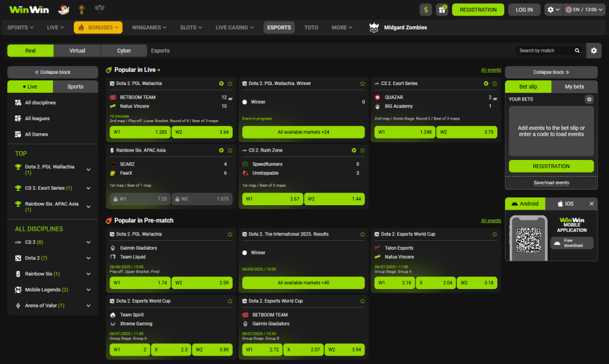The width and height of the screenshot is (609, 364).
Task: Favorite the Dota 2 PGL Wallachia Winner event
Action: (x=362, y=83)
